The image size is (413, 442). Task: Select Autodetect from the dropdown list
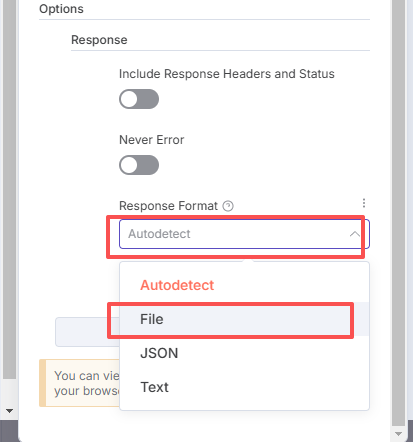(x=244, y=285)
